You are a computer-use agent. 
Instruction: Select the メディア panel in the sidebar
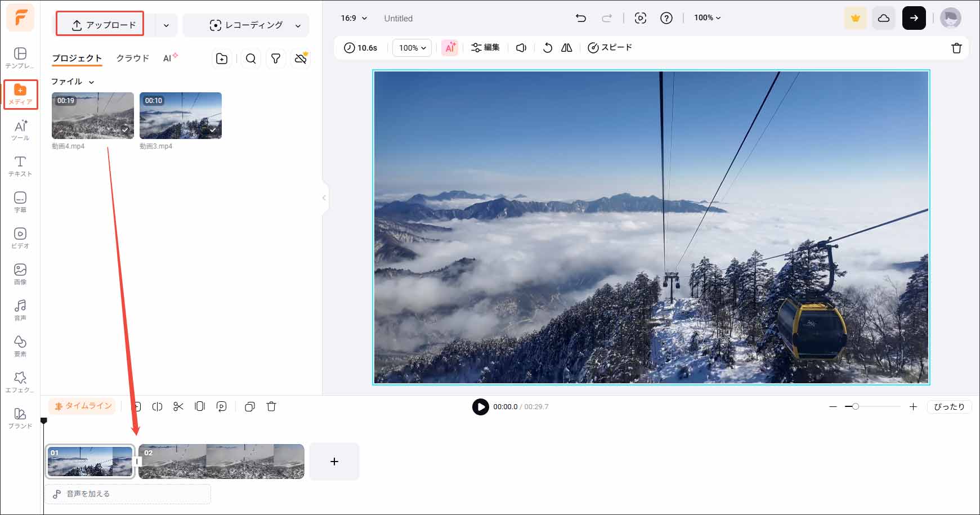20,94
